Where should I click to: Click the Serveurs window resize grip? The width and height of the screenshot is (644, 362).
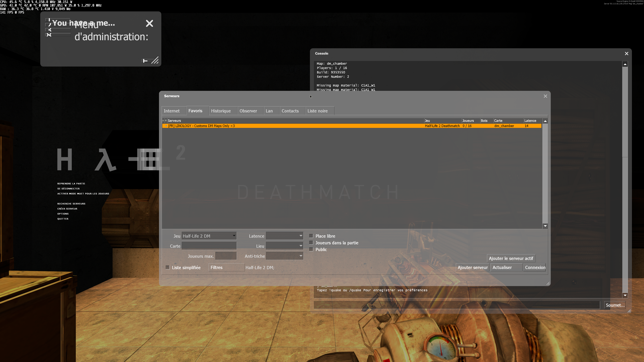[x=548, y=283]
